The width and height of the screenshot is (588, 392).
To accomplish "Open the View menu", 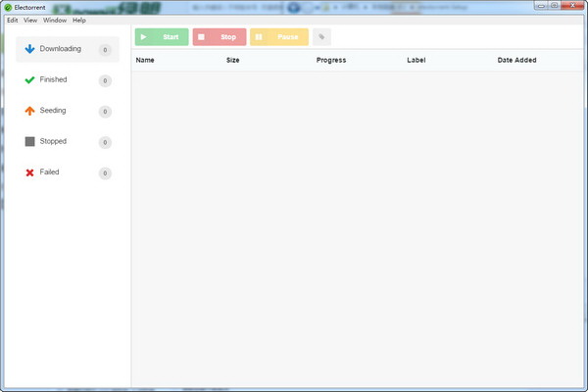I will (x=30, y=20).
